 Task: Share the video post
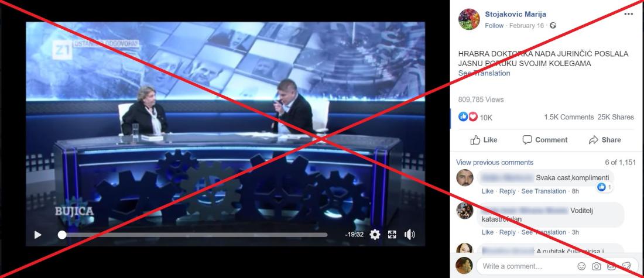(605, 140)
